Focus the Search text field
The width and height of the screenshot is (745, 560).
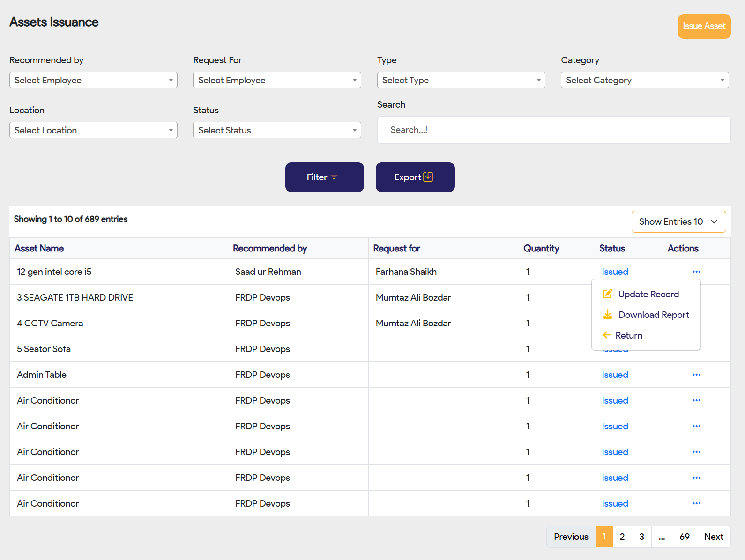point(553,130)
